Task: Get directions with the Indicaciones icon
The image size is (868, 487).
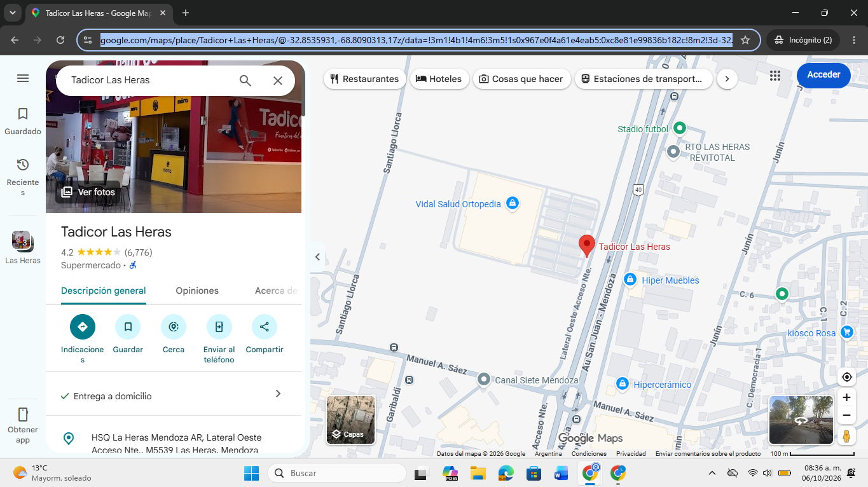Action: pos(83,327)
